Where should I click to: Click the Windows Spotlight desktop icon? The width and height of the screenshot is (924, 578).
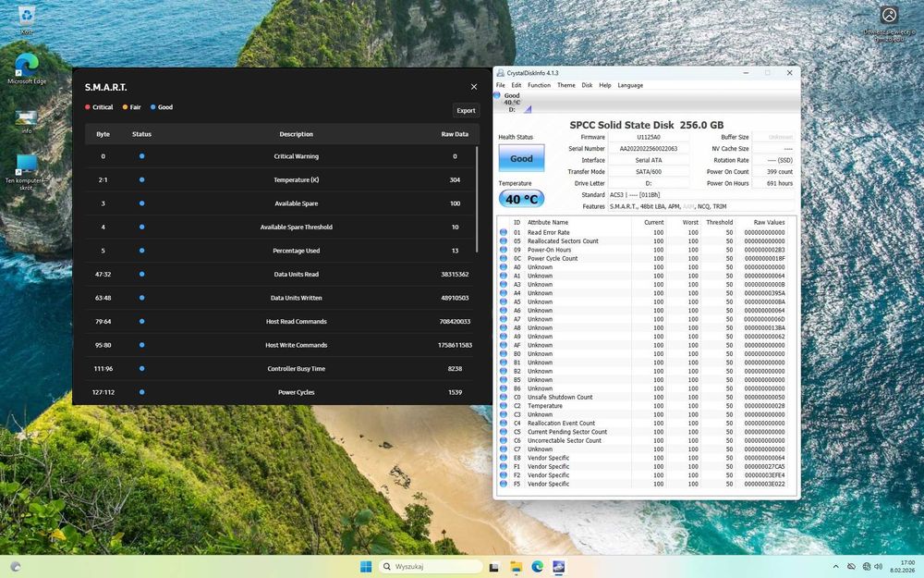coord(889,24)
